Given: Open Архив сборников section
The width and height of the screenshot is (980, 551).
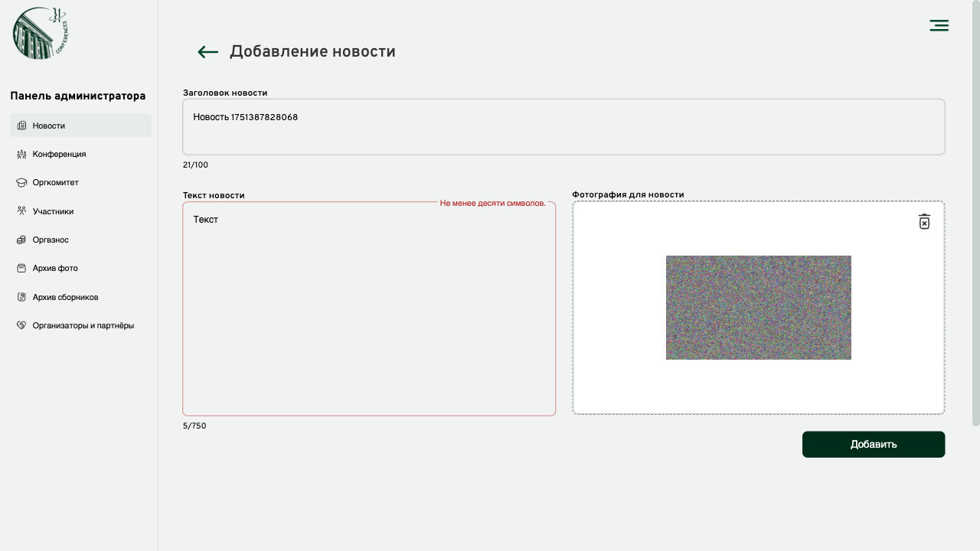Looking at the screenshot, I should point(65,297).
